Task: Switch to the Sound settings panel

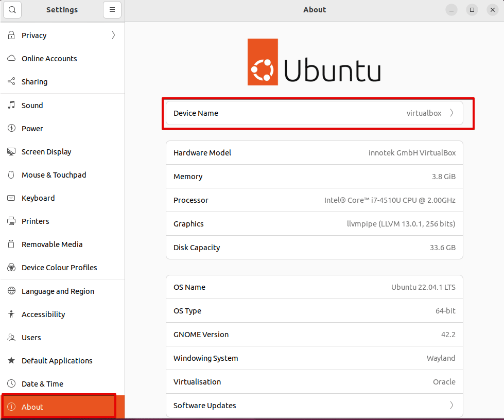Action: 62,105
